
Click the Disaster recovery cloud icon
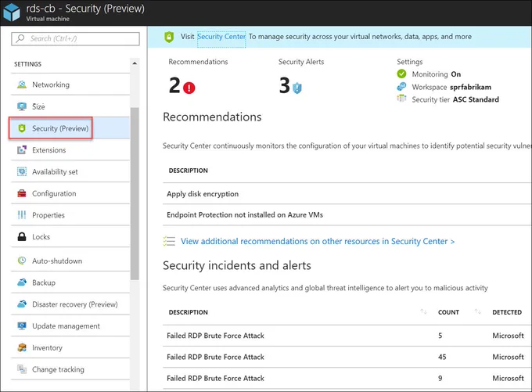(x=22, y=304)
